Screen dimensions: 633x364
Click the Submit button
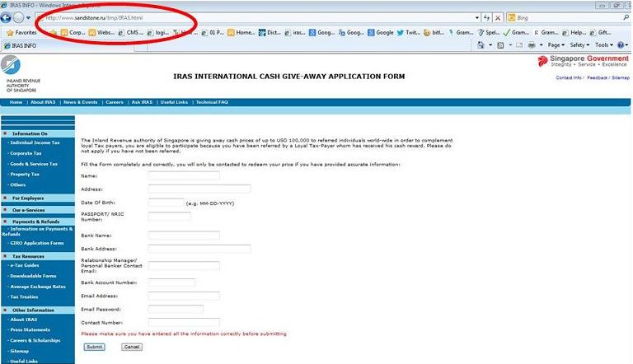(95, 347)
